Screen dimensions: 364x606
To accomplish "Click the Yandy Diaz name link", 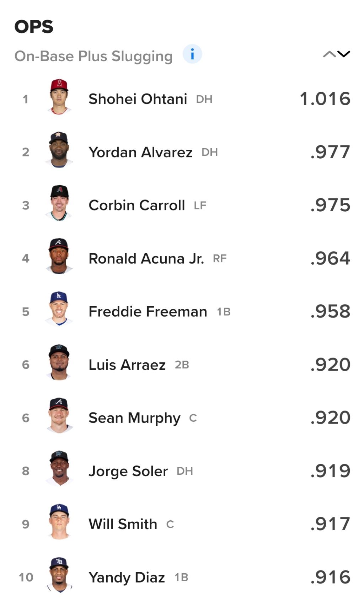I will pyautogui.click(x=127, y=577).
